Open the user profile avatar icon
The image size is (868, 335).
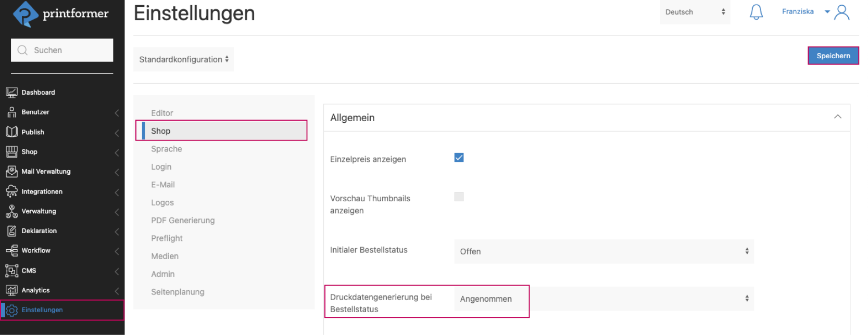(841, 12)
